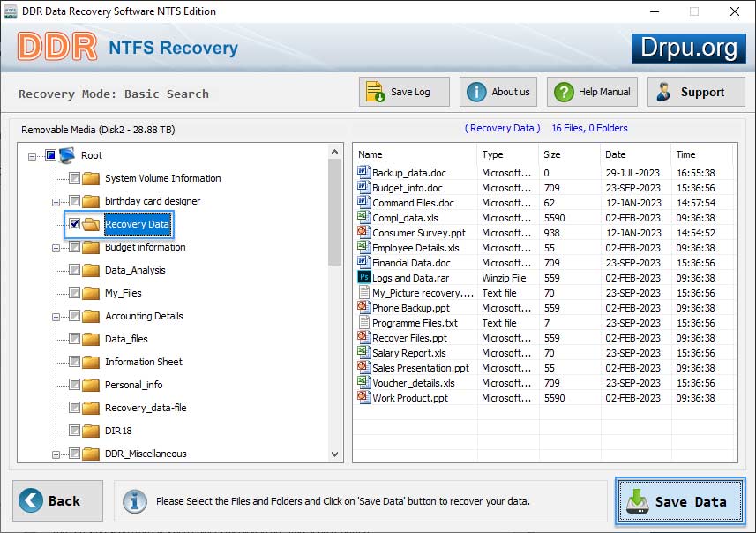Screen dimensions: 756x533
Task: Click the Help Manual button label
Action: click(x=604, y=92)
